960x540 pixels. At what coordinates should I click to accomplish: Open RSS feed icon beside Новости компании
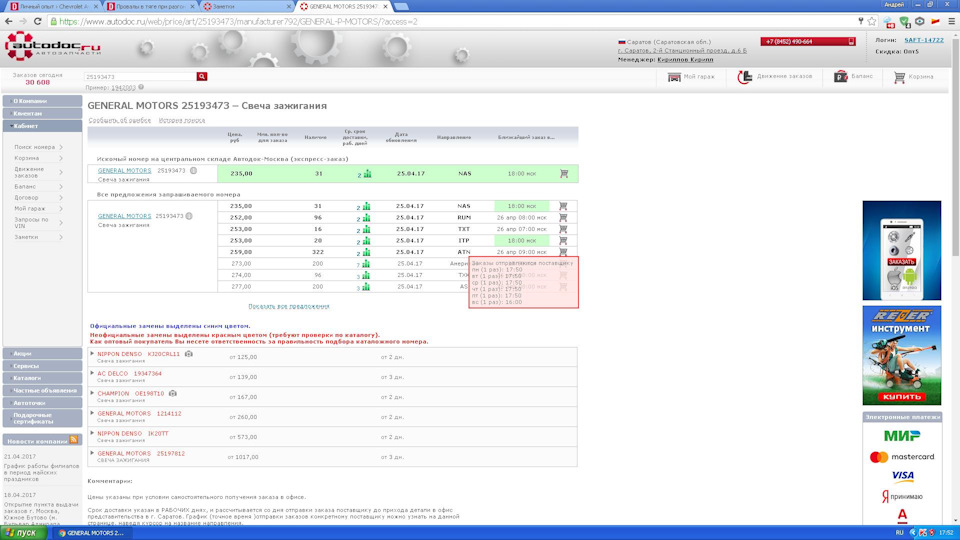pos(74,439)
